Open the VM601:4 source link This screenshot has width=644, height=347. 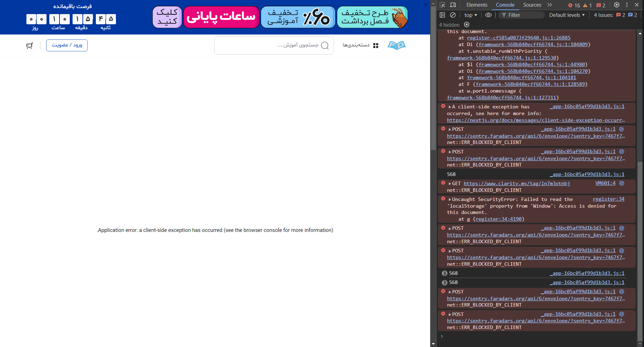coord(605,183)
